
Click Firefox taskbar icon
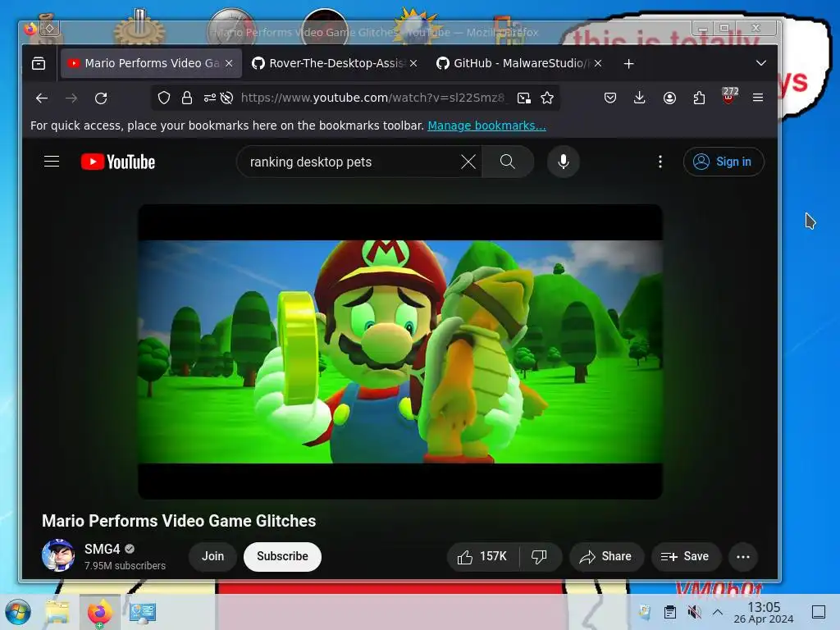click(x=99, y=612)
